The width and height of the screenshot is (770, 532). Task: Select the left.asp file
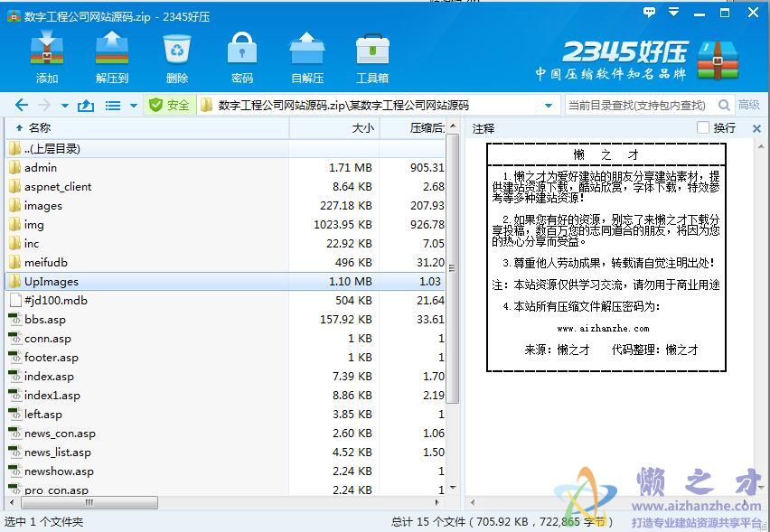pyautogui.click(x=226, y=415)
